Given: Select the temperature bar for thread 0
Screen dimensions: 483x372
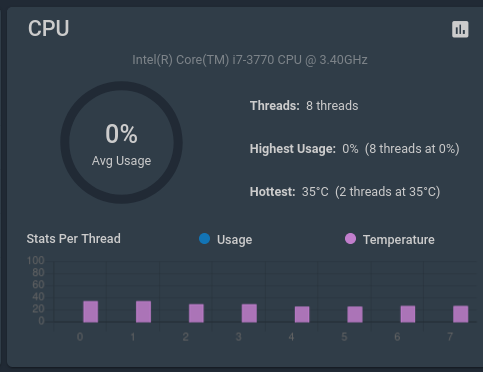Looking at the screenshot, I should point(91,312).
